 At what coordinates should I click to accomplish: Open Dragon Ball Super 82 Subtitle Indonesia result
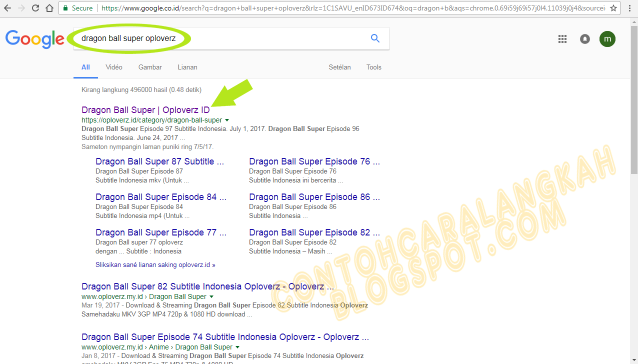click(208, 286)
